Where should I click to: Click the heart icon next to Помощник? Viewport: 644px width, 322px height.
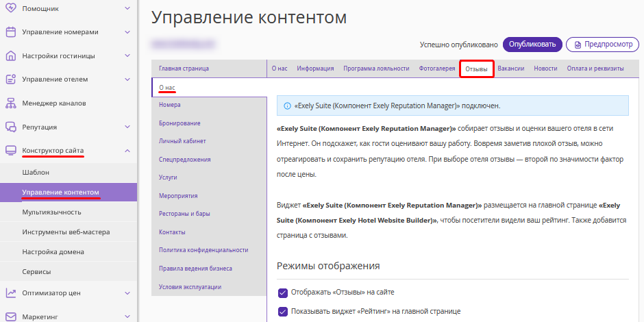coord(11,8)
